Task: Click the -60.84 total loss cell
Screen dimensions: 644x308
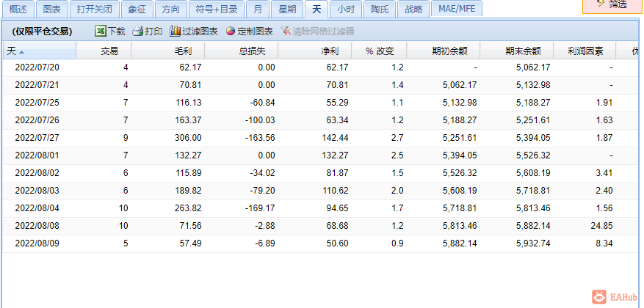Action: point(262,103)
